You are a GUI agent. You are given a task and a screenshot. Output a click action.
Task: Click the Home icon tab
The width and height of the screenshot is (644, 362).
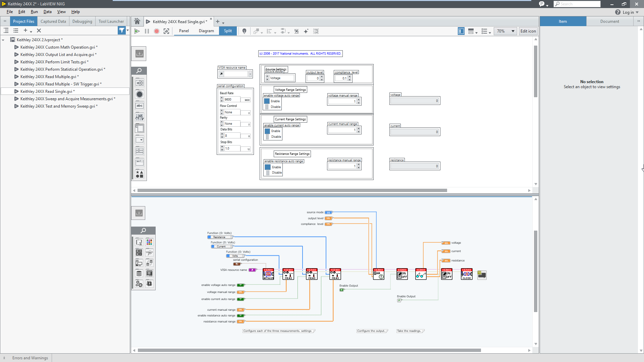click(x=137, y=21)
